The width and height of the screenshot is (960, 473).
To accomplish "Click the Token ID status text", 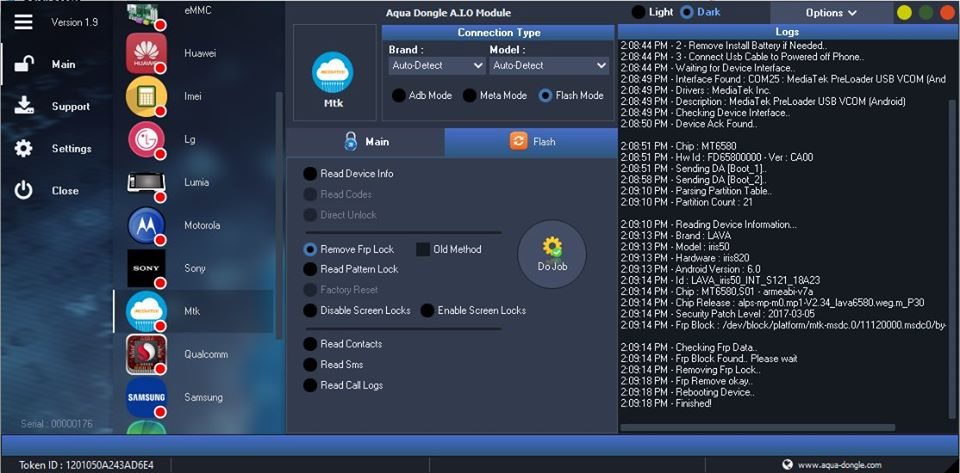I will (86, 465).
